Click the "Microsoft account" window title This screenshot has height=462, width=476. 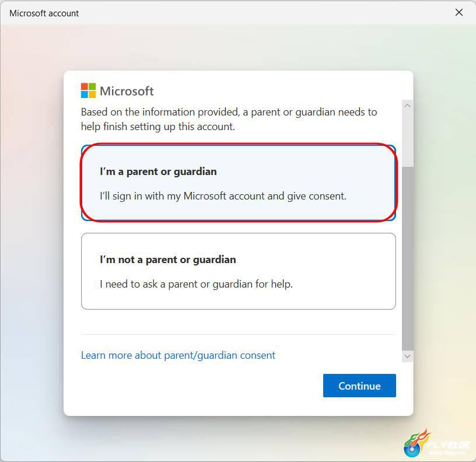click(x=44, y=13)
